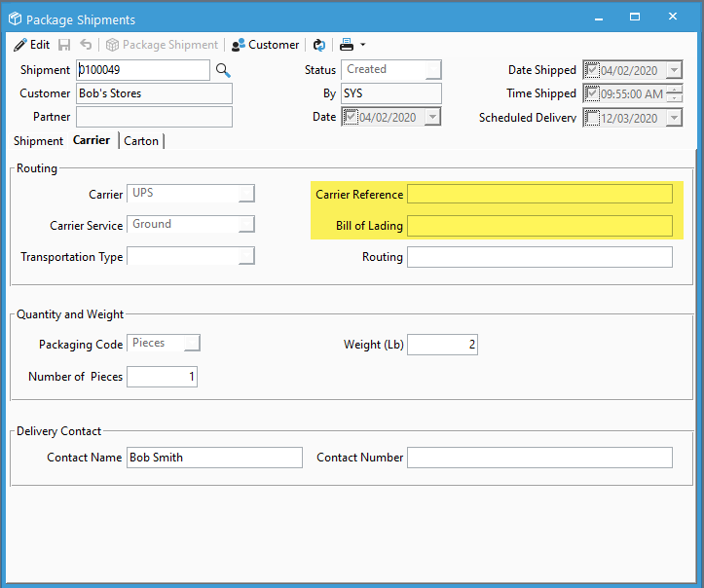Close the Package Shipments window
Viewport: 704px width, 588px height.
click(x=673, y=17)
